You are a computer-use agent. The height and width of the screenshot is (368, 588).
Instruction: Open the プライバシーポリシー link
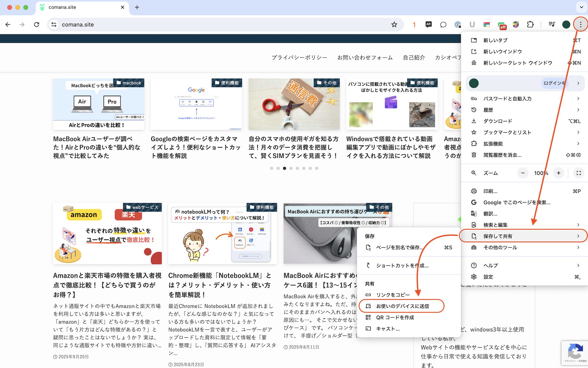pos(299,58)
